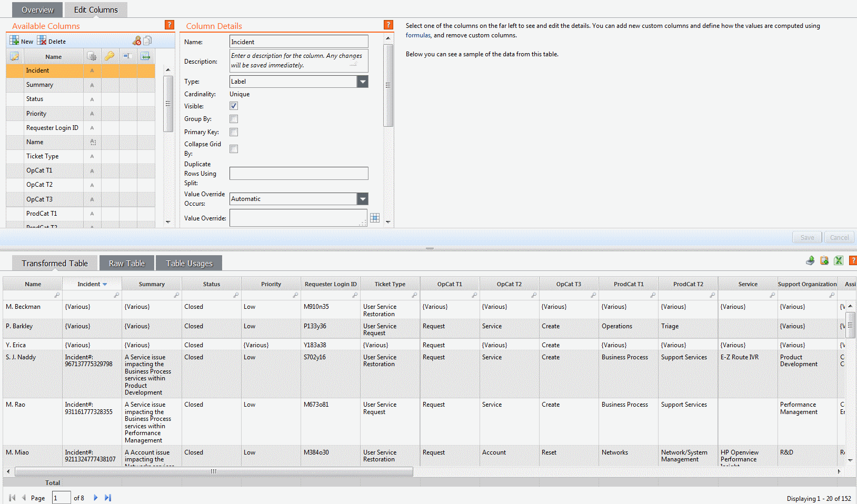Screen dimensions: 857x504
Task: Open the Column Details help icon
Action: click(x=388, y=25)
